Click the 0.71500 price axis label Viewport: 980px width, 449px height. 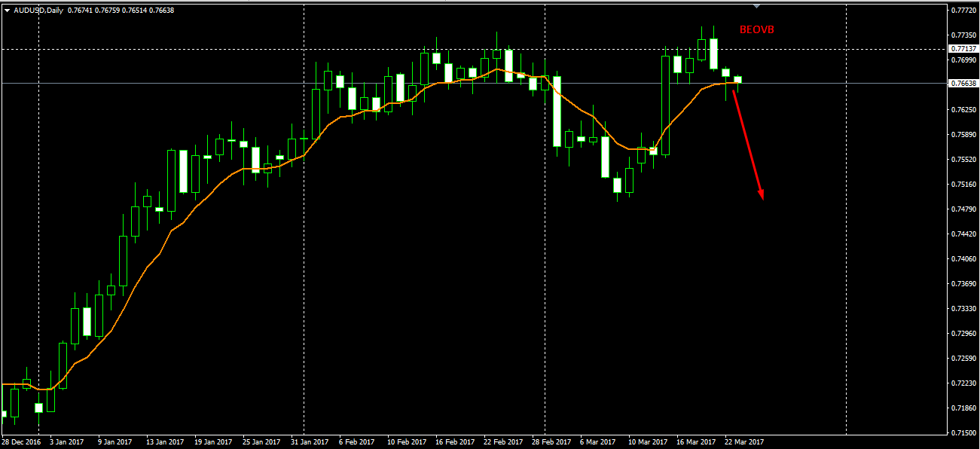click(964, 433)
